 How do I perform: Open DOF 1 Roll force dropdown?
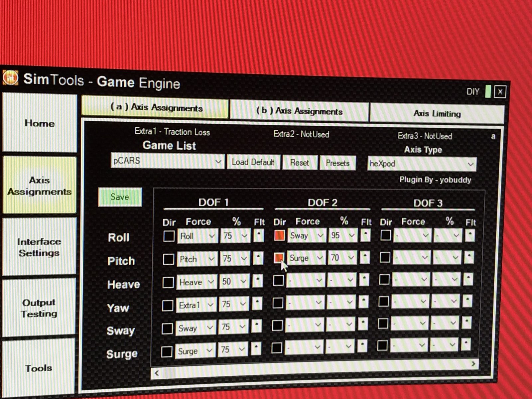198,236
